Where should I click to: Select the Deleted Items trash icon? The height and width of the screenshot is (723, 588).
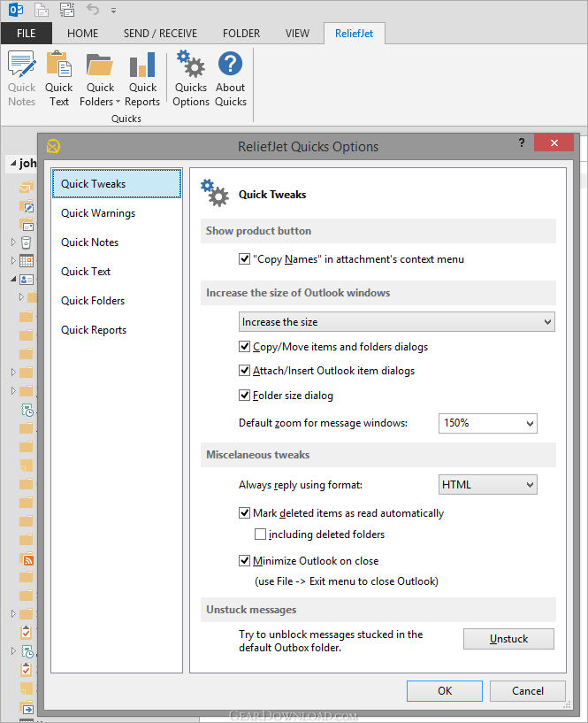pos(27,242)
